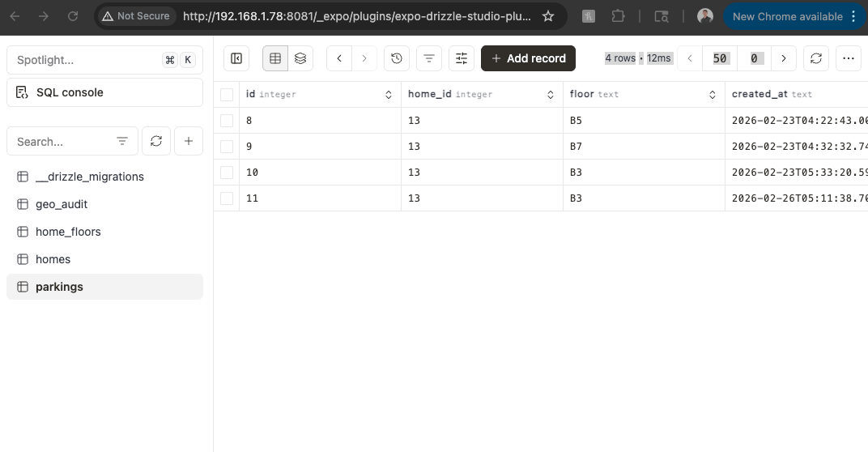Click created_at value 2026-02-23T04:22:43
The image size is (868, 452).
coord(797,120)
